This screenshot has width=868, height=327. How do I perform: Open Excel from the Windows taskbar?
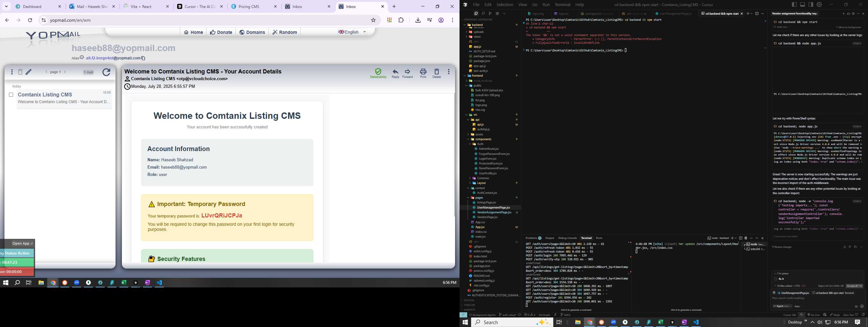[x=660, y=322]
